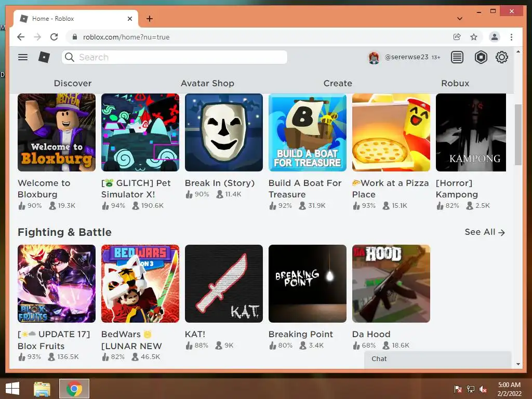Go back using browser back arrow
The height and width of the screenshot is (399, 532).
coord(21,37)
